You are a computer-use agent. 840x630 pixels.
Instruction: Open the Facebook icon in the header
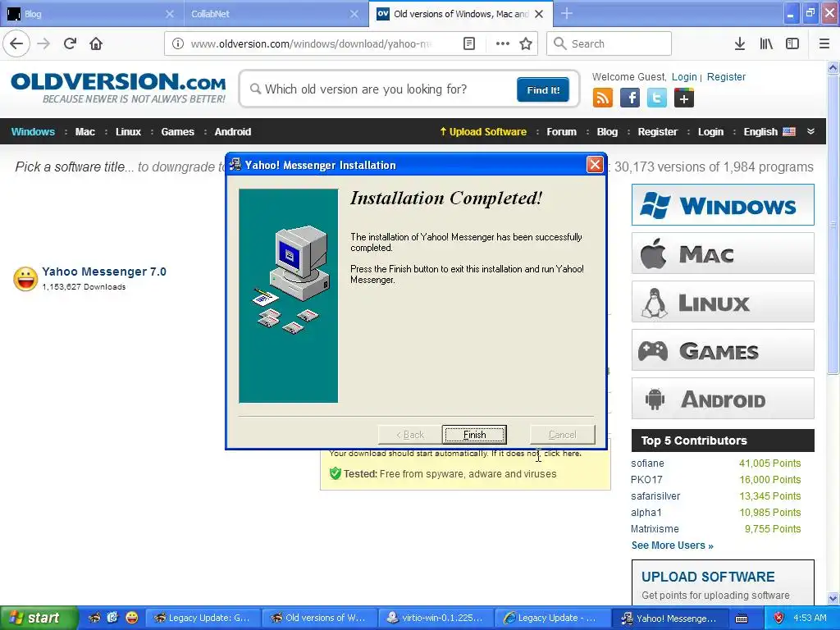[x=630, y=98]
